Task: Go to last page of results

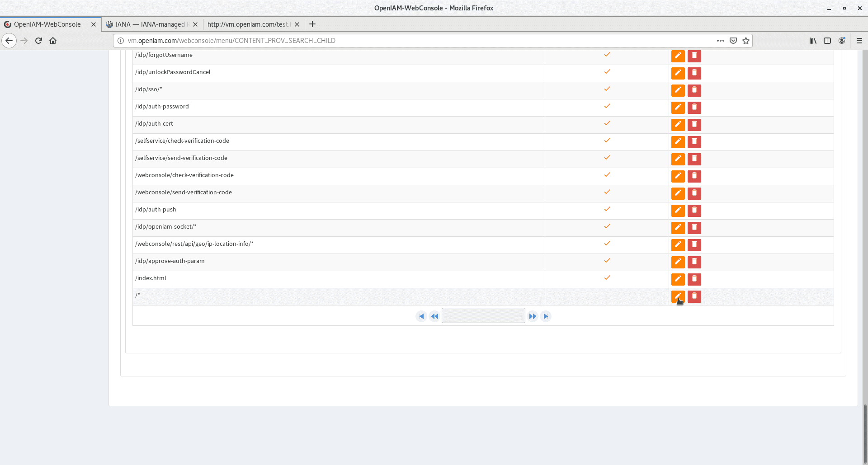Action: tap(546, 316)
